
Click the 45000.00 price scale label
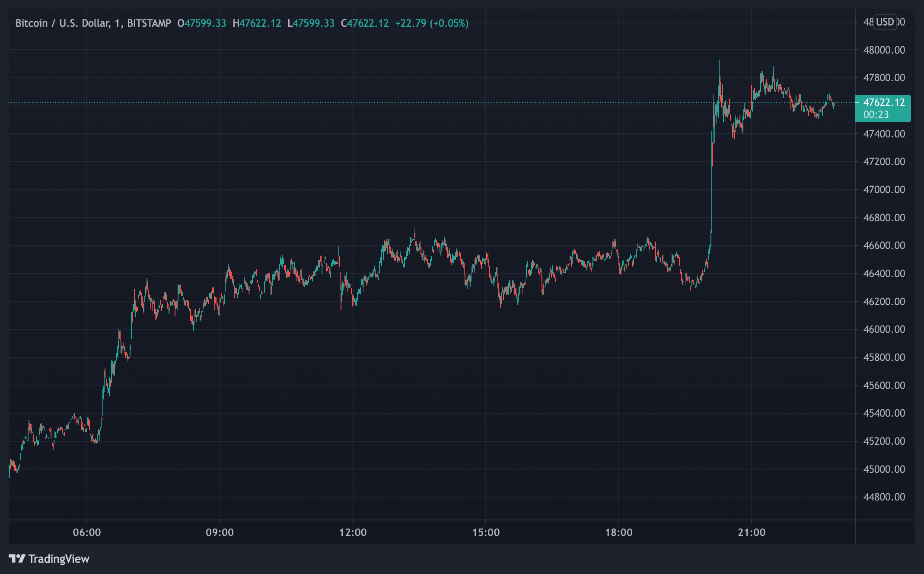[x=884, y=469]
